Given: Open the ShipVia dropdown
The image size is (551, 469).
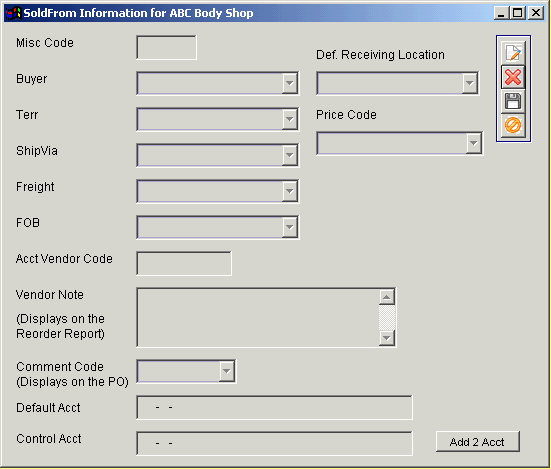Looking at the screenshot, I should tap(290, 155).
